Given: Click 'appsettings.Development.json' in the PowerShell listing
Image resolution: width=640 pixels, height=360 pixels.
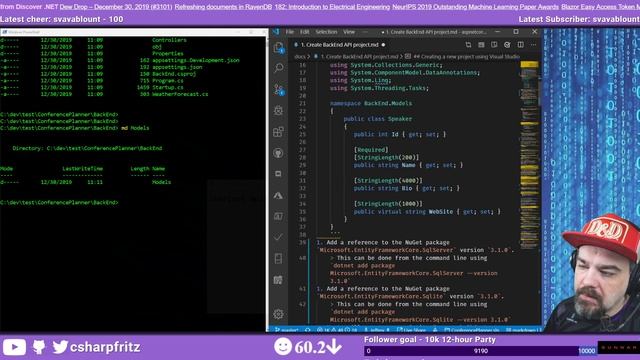Looking at the screenshot, I should (x=196, y=60).
